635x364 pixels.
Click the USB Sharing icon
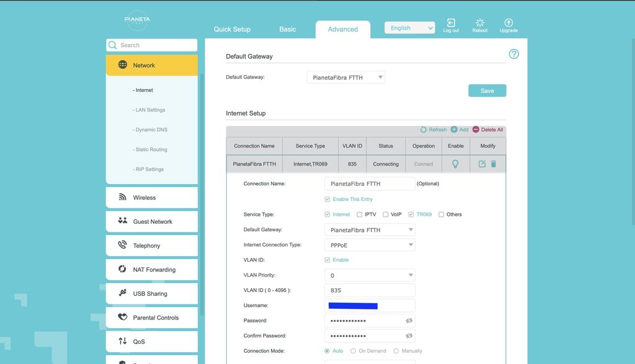[x=122, y=293]
